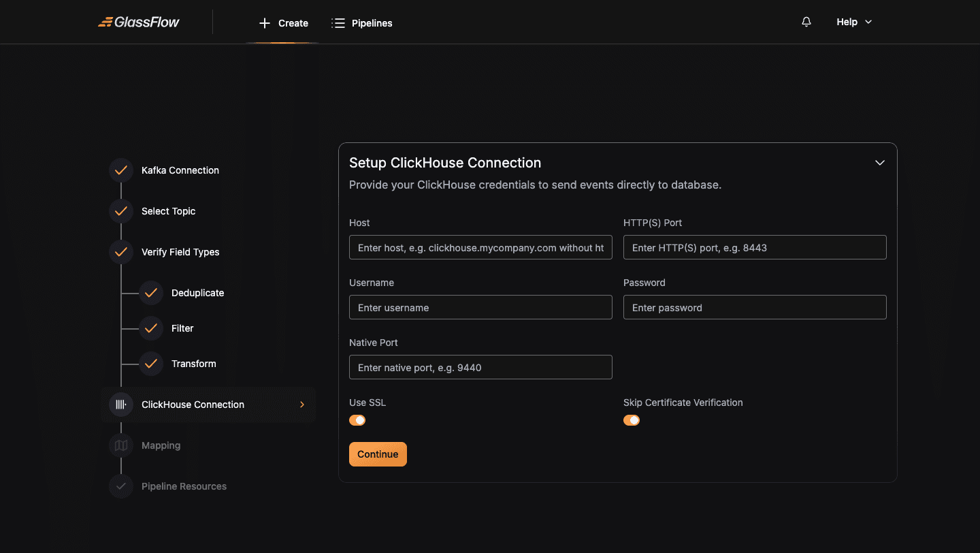Viewport: 980px width, 553px height.
Task: Toggle the Use SSL switch
Action: pos(357,420)
